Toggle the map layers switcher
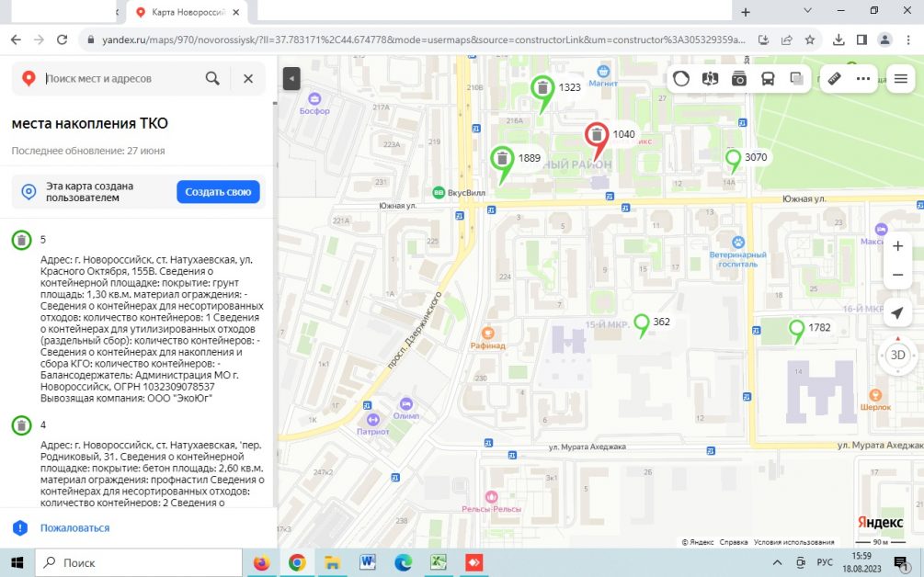Screen dimensions: 924x577 click(x=796, y=79)
